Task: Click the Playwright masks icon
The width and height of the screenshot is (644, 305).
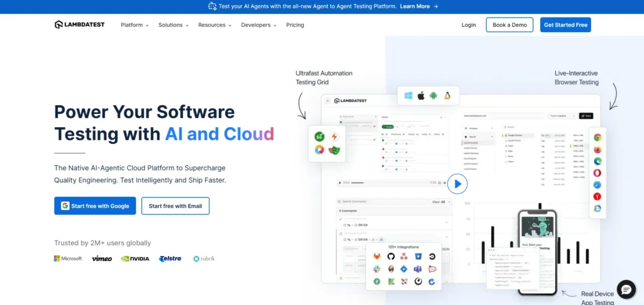Action: (335, 150)
